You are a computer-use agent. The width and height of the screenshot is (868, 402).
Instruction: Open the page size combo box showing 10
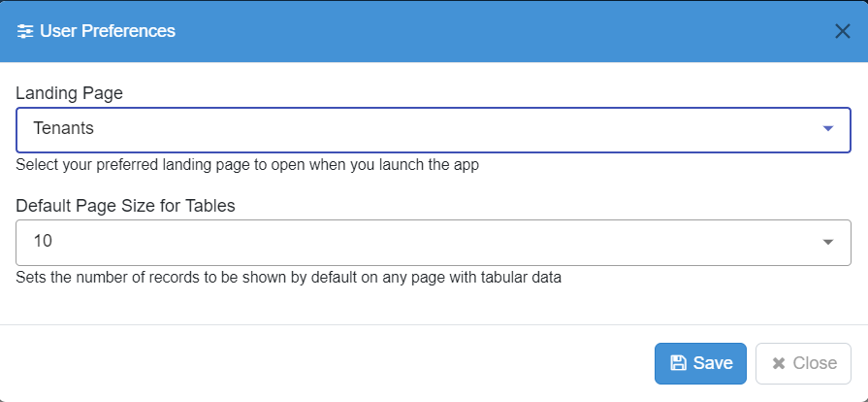(x=434, y=243)
